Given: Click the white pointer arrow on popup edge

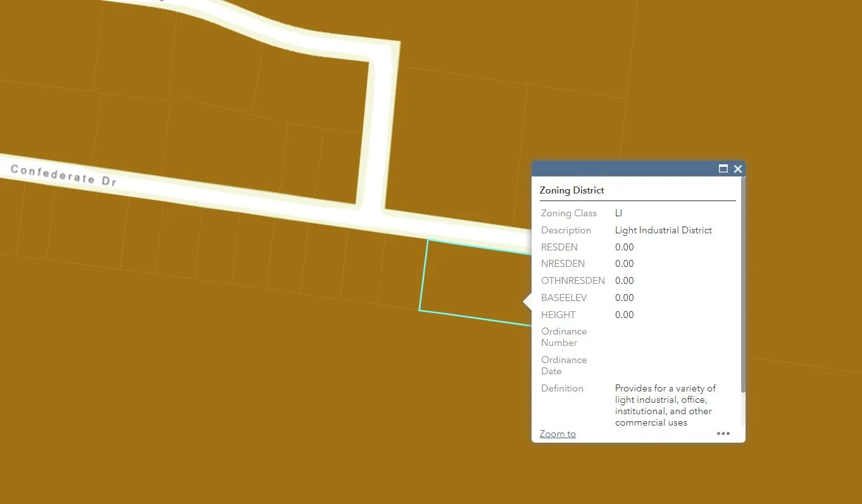Looking at the screenshot, I should pyautogui.click(x=527, y=302).
